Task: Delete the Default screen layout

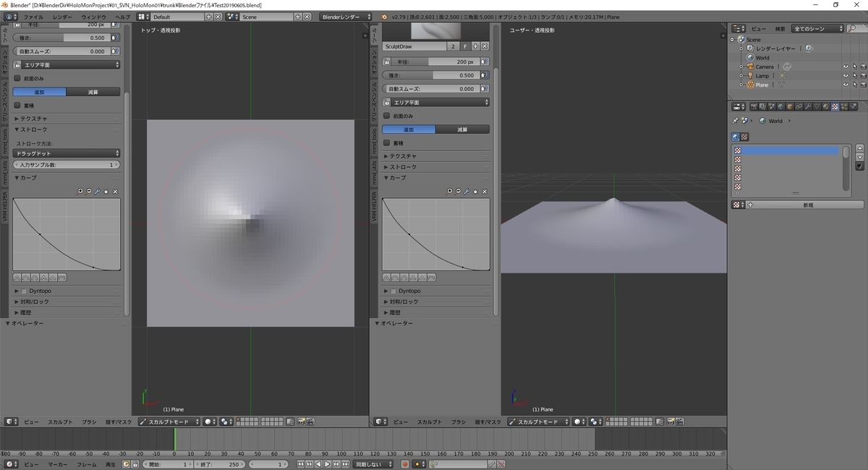Action: pos(218,16)
